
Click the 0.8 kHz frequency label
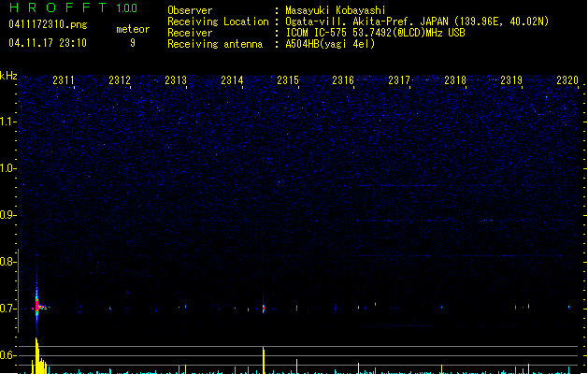click(7, 262)
